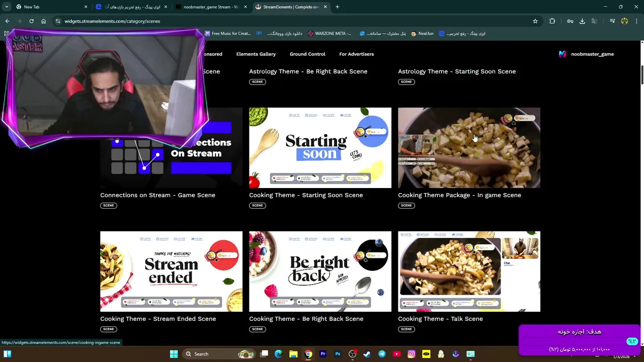Open OBS Studio from taskbar
This screenshot has width=644, height=362.
[x=352, y=354]
